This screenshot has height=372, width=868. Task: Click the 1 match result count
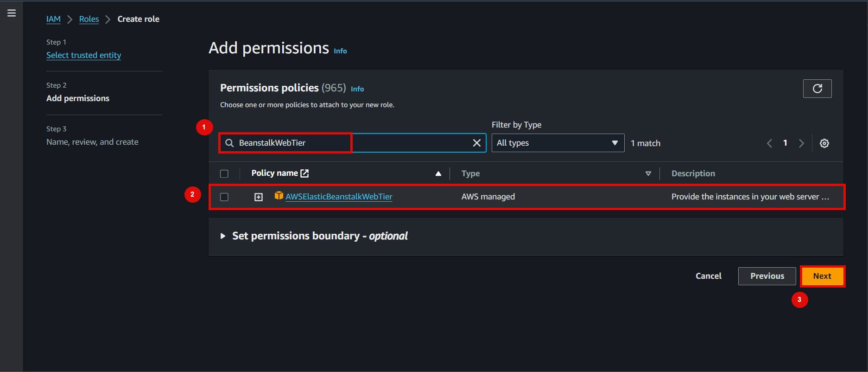646,143
